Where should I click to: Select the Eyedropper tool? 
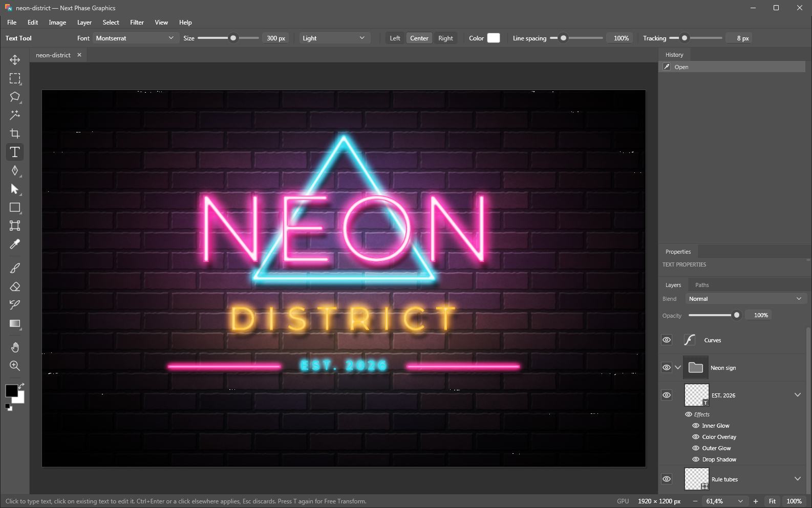(x=15, y=244)
